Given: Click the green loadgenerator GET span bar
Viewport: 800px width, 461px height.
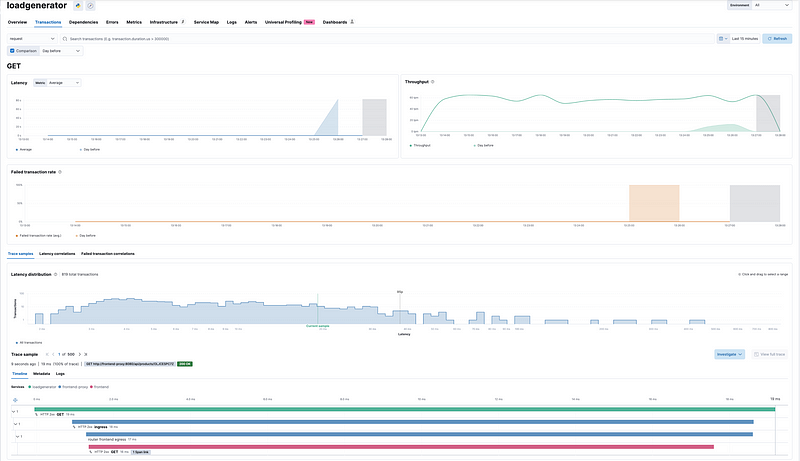Looking at the screenshot, I should coord(400,409).
